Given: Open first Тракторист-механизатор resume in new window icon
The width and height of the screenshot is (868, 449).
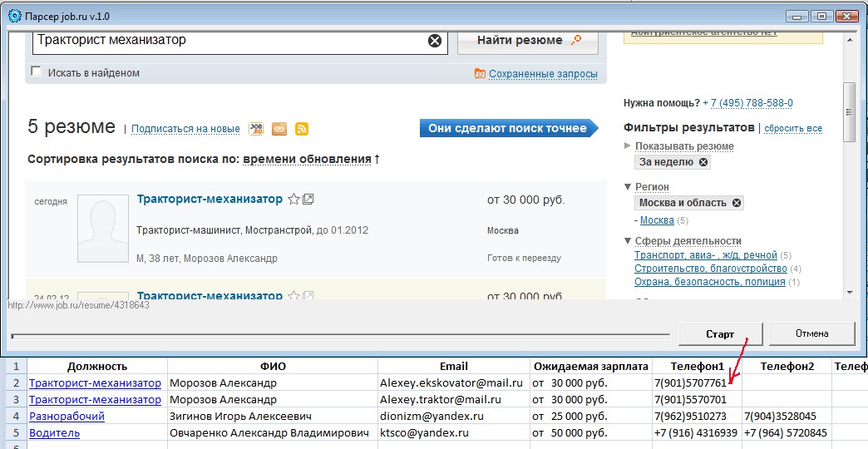Looking at the screenshot, I should pos(308,200).
